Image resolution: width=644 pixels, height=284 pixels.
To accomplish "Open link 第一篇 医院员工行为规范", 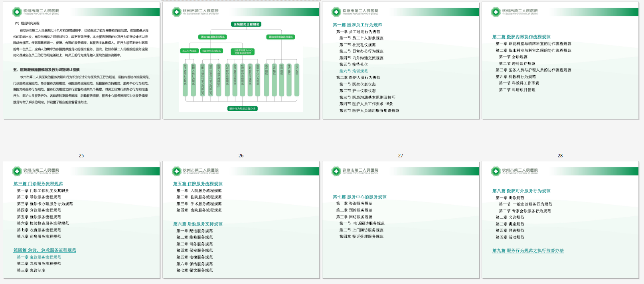I will 357,25.
